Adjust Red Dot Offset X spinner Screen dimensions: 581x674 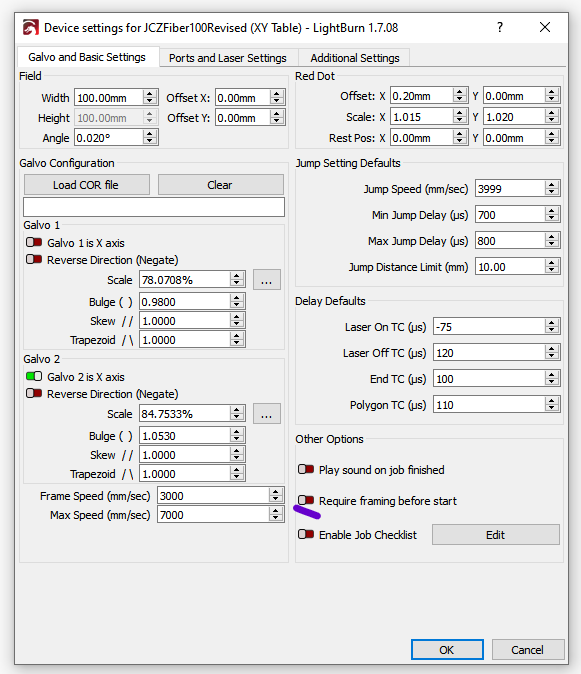coord(460,95)
